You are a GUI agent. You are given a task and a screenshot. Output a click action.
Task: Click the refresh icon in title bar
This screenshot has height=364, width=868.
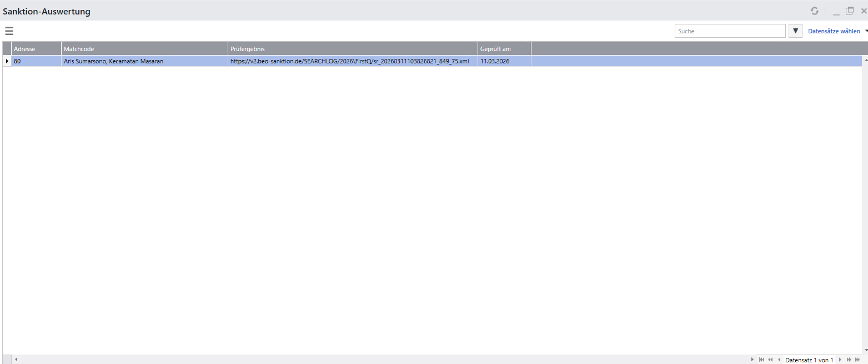(814, 11)
